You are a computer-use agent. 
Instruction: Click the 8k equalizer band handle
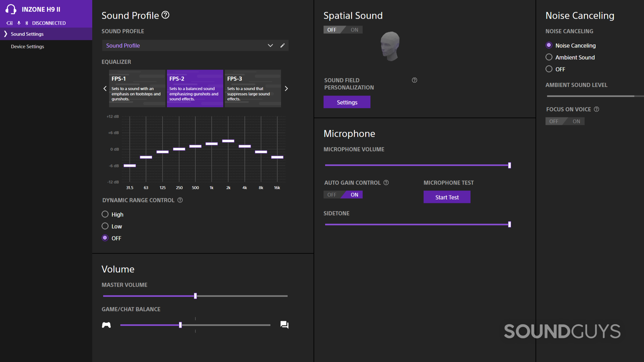pyautogui.click(x=261, y=152)
